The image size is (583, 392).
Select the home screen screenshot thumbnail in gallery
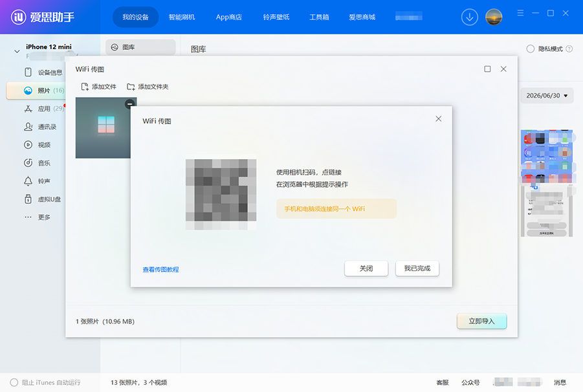point(547,156)
